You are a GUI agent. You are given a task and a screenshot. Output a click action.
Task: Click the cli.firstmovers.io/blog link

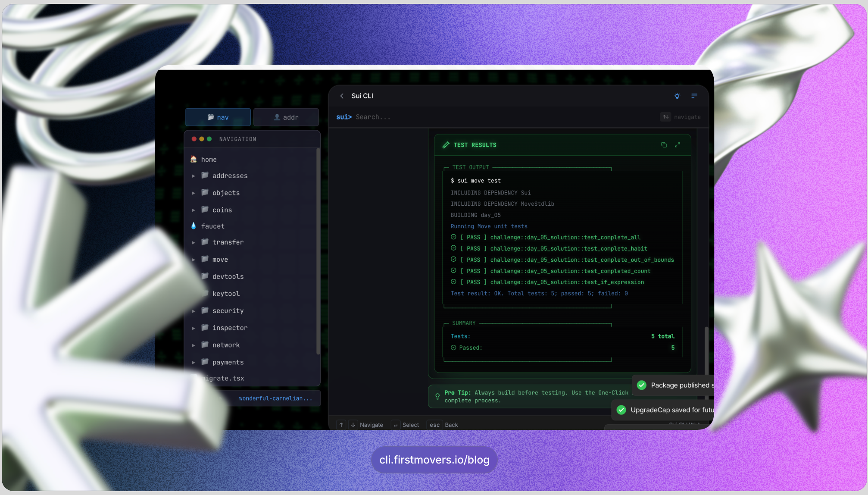pos(434,460)
